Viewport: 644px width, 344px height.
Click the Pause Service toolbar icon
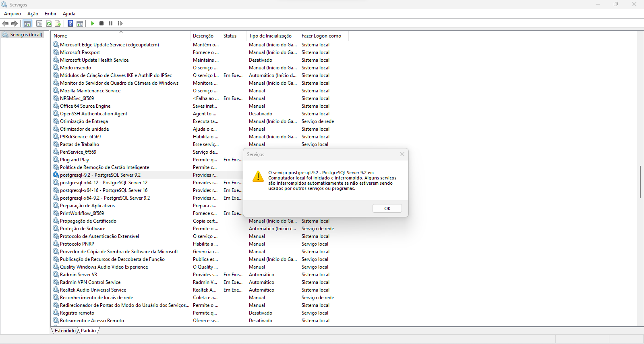click(111, 23)
